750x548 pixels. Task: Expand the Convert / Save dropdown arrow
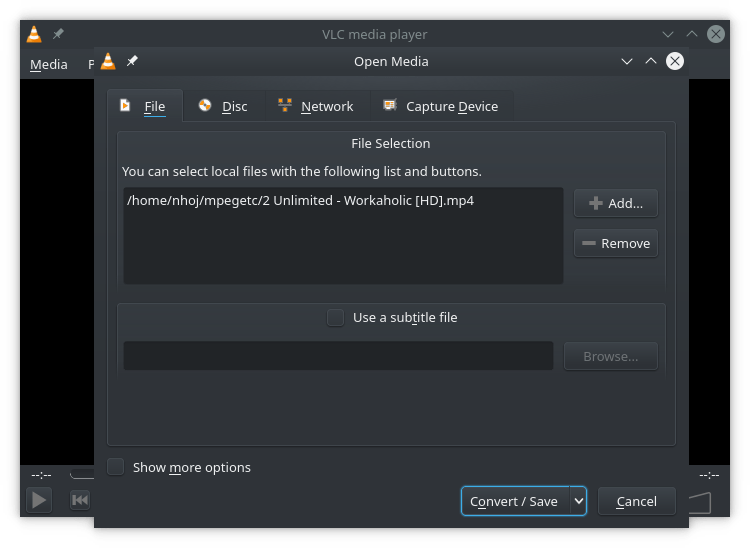click(x=578, y=501)
